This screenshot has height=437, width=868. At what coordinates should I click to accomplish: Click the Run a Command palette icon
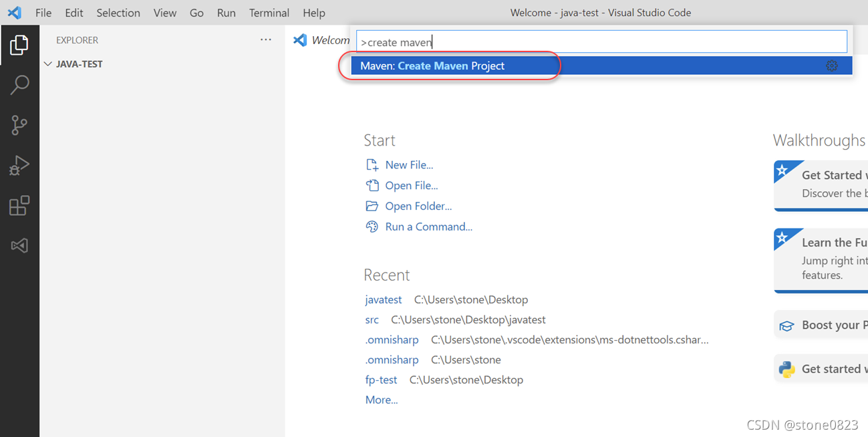pos(372,227)
